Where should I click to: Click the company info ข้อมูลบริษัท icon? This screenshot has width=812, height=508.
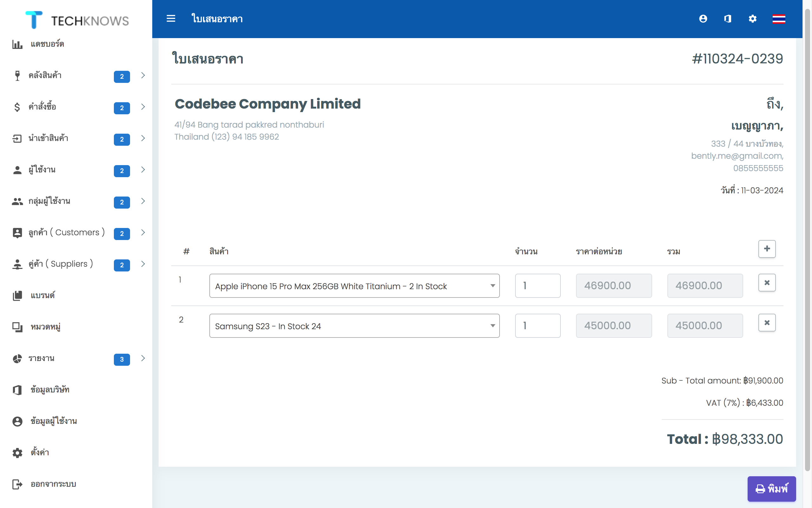[x=17, y=390]
